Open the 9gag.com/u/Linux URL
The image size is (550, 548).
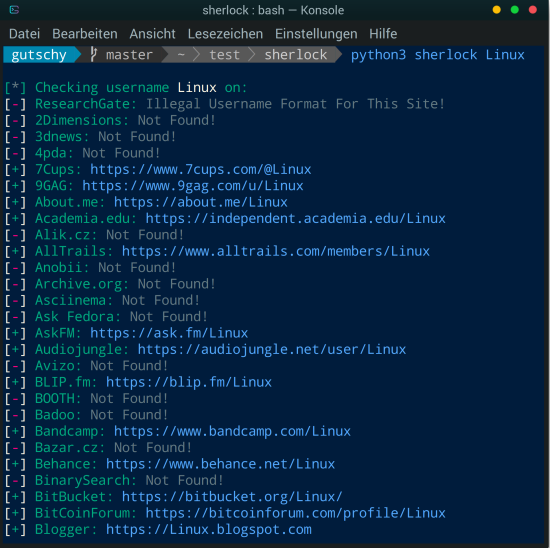click(193, 186)
